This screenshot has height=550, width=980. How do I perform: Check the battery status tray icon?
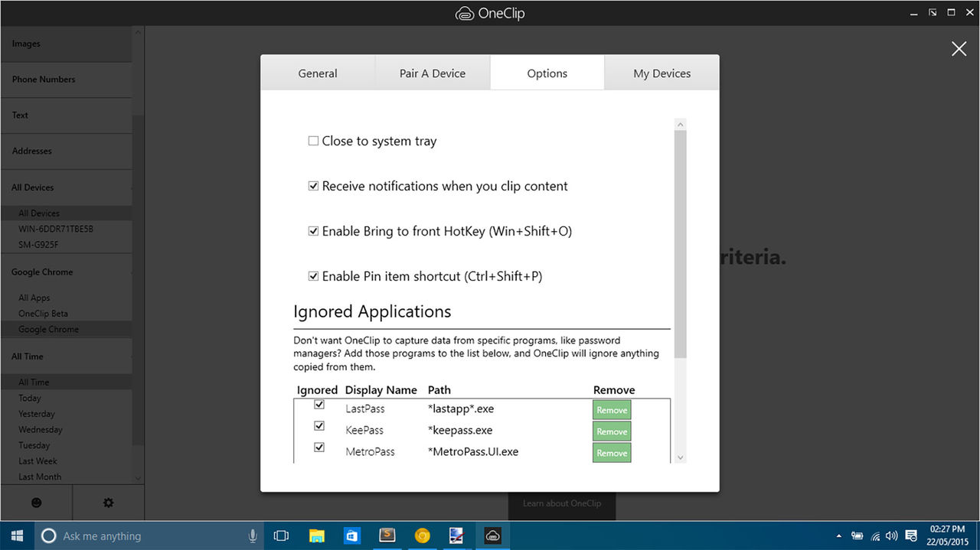click(857, 536)
